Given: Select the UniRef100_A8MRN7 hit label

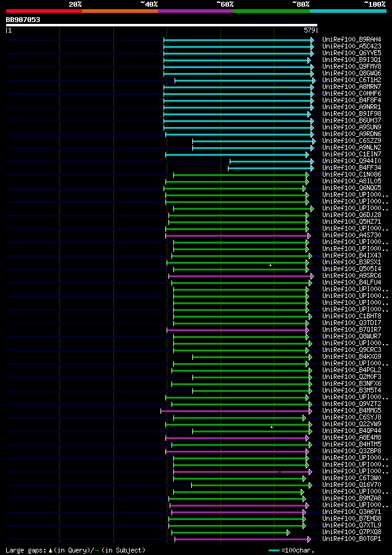Looking at the screenshot, I should pyautogui.click(x=352, y=86).
